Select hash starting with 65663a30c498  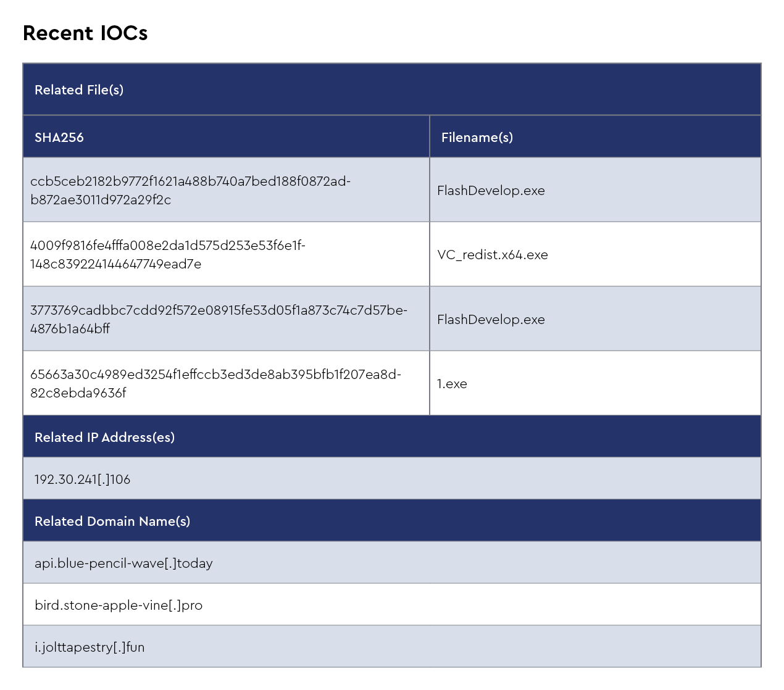coord(215,375)
